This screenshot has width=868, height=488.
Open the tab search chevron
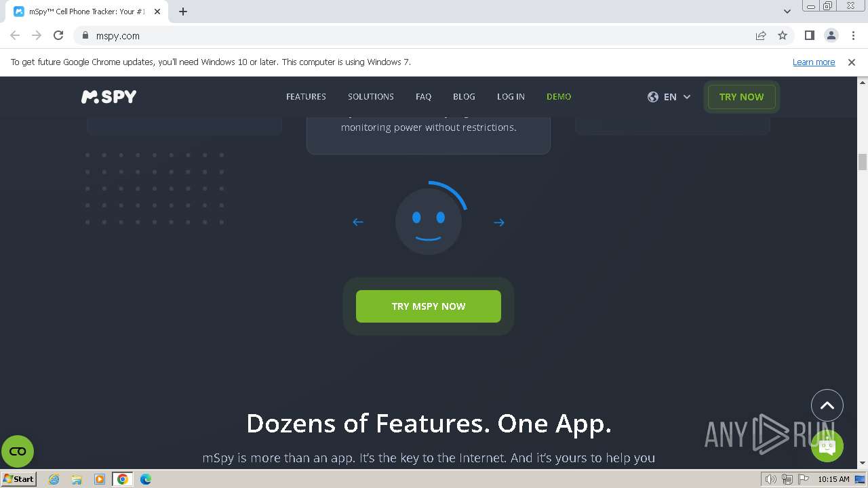click(787, 12)
